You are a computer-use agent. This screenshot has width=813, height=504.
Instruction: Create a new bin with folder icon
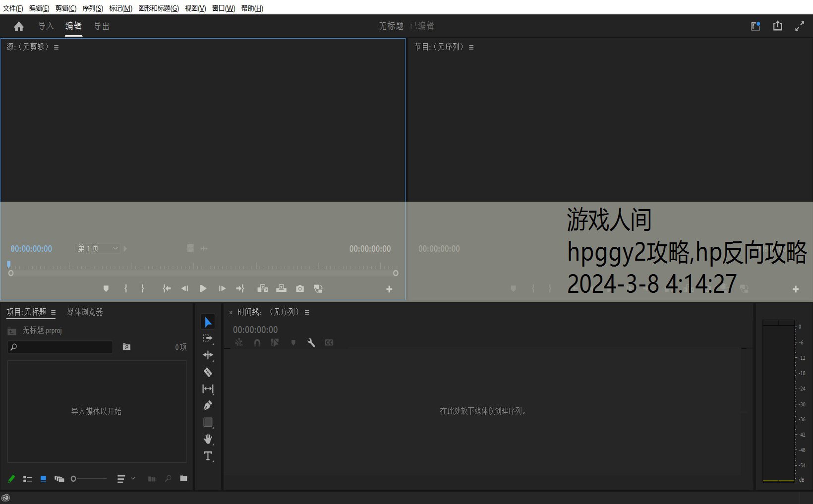pyautogui.click(x=183, y=478)
